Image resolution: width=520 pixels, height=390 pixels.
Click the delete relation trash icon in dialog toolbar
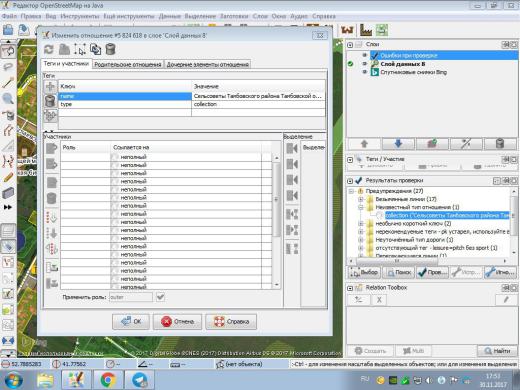[x=110, y=49]
